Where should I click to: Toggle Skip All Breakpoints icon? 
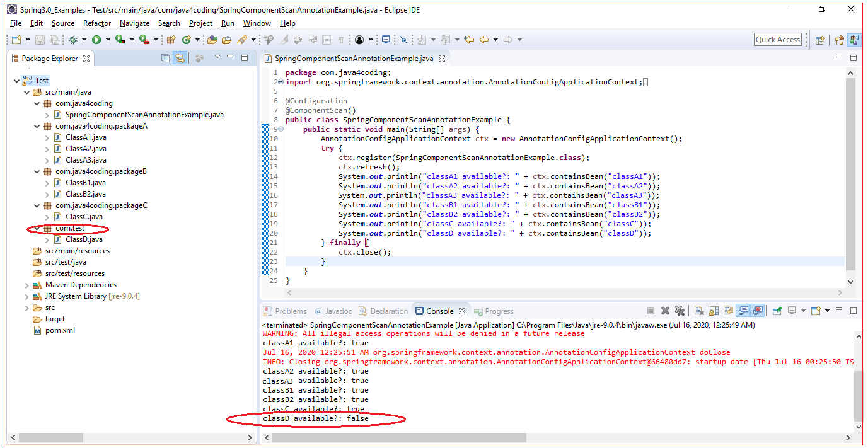(x=403, y=40)
